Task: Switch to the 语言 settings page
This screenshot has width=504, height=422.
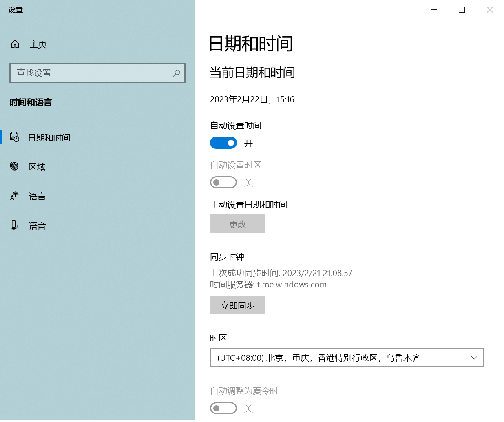Action: (37, 196)
